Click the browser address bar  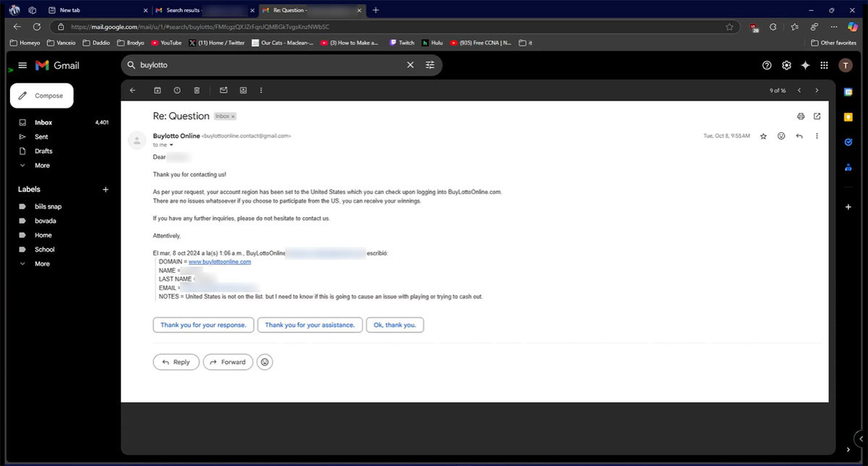391,27
